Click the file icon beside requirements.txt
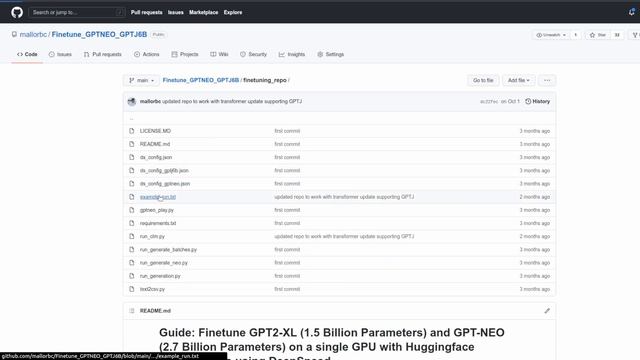Viewport: 640px width, 360px height. 131,223
